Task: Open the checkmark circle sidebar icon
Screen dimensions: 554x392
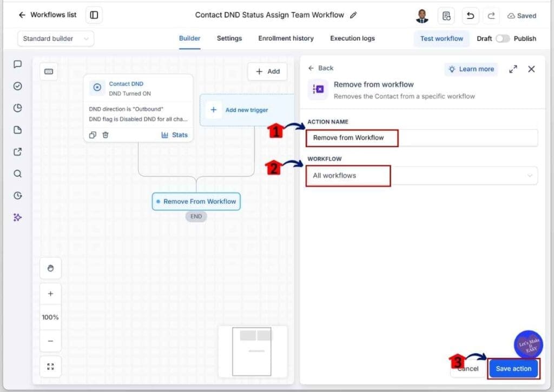Action: pyautogui.click(x=18, y=86)
